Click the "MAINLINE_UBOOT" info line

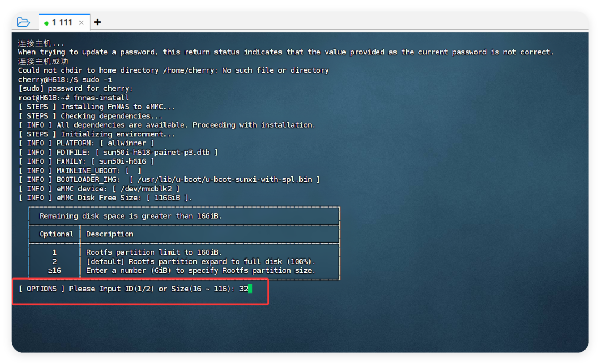click(80, 170)
